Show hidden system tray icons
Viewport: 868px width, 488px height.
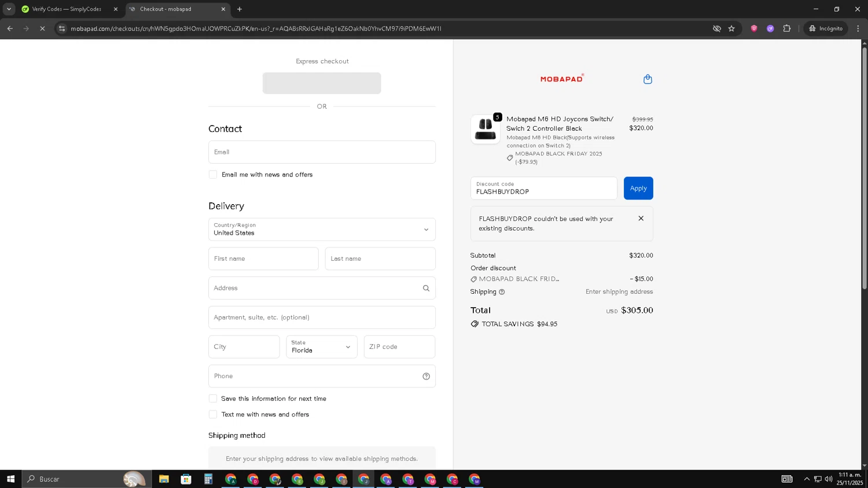[807, 479]
